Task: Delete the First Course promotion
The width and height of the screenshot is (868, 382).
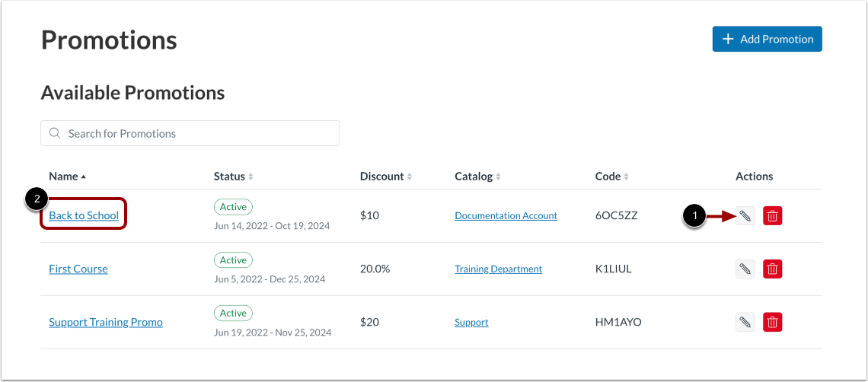Action: click(x=772, y=269)
